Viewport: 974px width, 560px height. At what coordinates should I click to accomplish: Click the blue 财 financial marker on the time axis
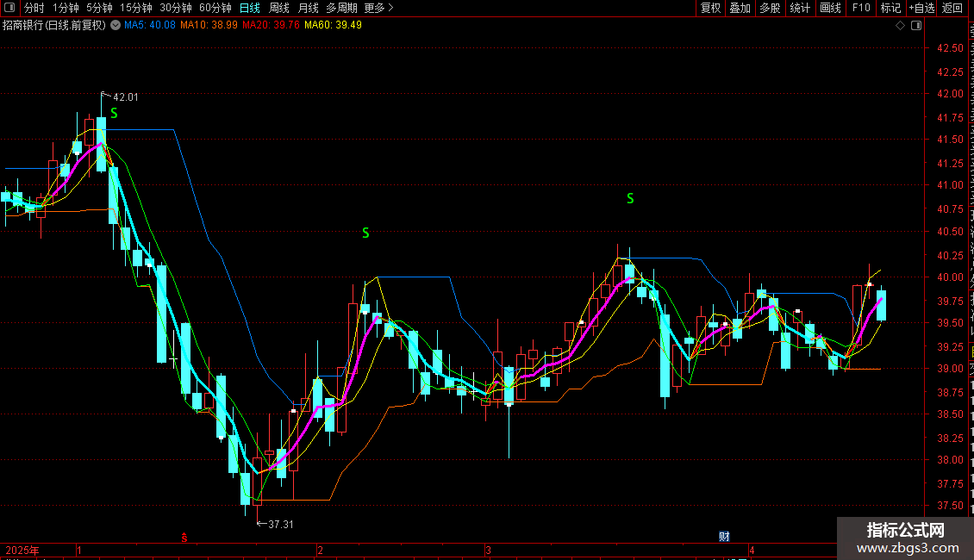724,537
